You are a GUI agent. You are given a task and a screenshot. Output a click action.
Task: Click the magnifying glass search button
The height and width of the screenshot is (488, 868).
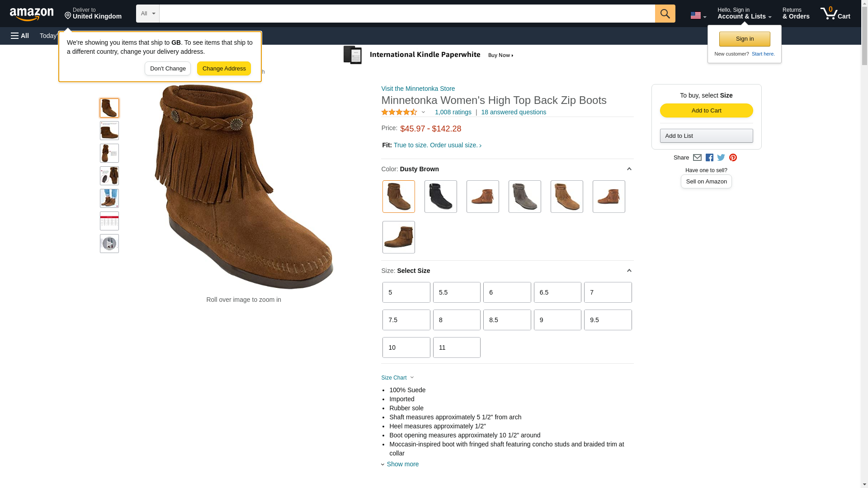[665, 14]
